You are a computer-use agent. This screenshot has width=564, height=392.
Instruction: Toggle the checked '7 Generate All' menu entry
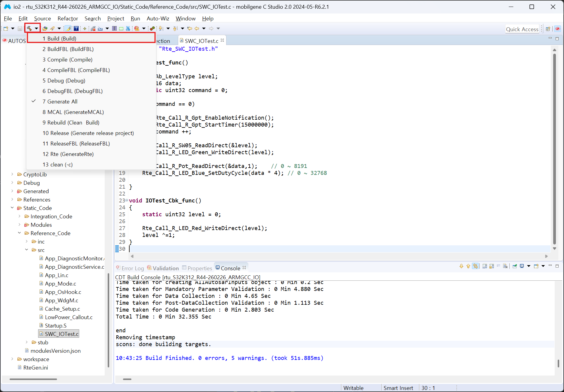(x=91, y=102)
